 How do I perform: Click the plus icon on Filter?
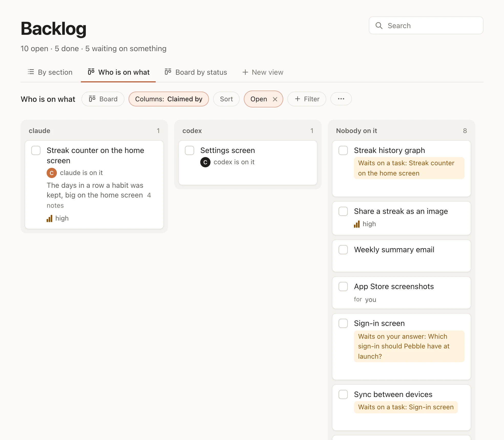pos(297,99)
